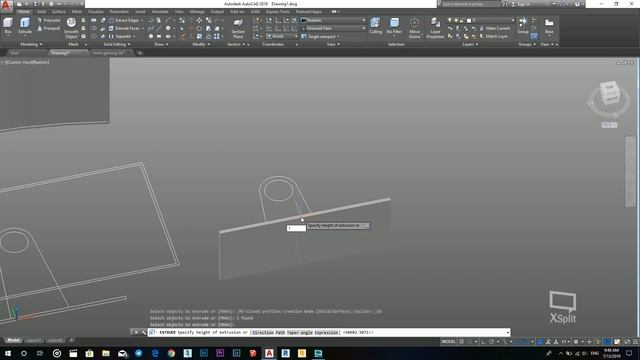The height and width of the screenshot is (360, 640).
Task: Choose the Presspull tool
Action: coord(49,28)
